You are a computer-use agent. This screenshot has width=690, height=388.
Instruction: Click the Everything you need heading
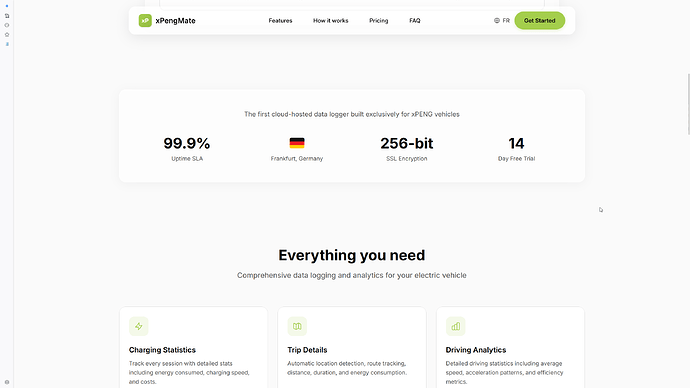tap(352, 255)
